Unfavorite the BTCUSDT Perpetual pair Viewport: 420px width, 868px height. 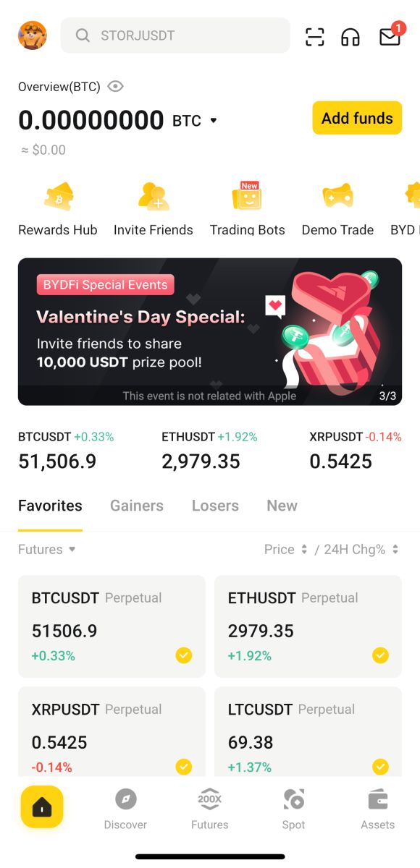(x=183, y=655)
